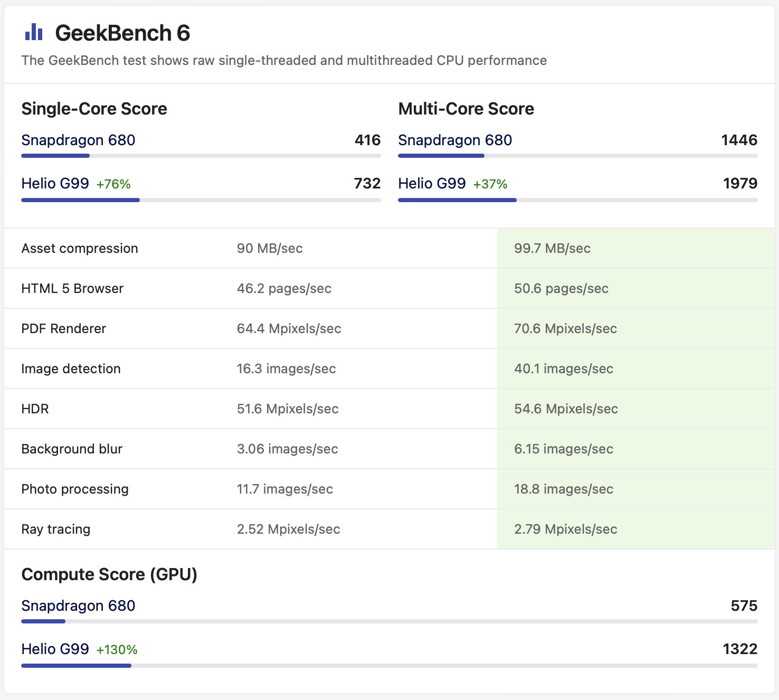
Task: Select the PDF Renderer row label
Action: (x=64, y=328)
